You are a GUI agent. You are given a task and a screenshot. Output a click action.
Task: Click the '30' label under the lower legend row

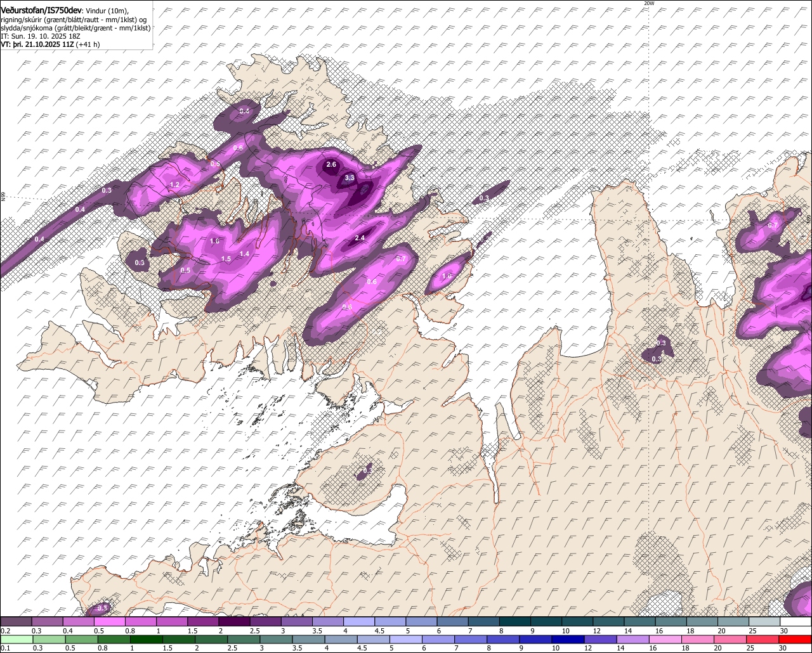pyautogui.click(x=783, y=648)
